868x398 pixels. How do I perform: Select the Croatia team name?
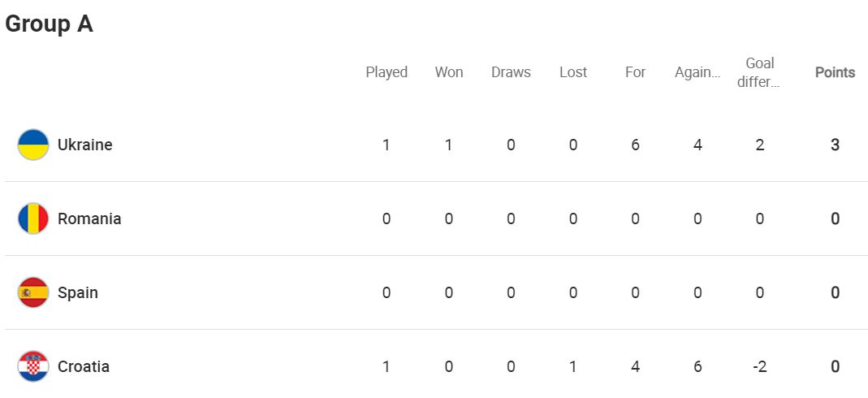point(83,366)
